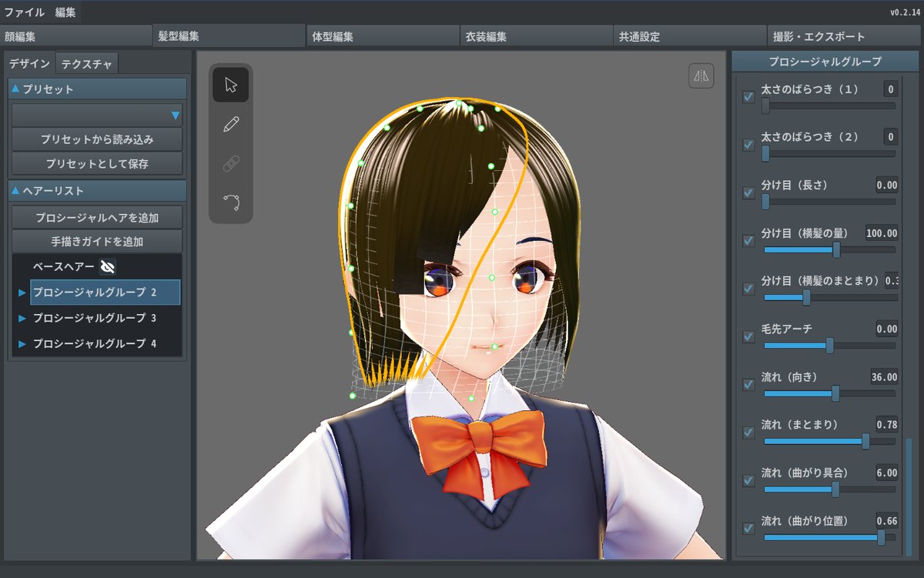Uncheck the 流れ（向き） checkbox
The height and width of the screenshot is (578, 924).
pos(748,385)
